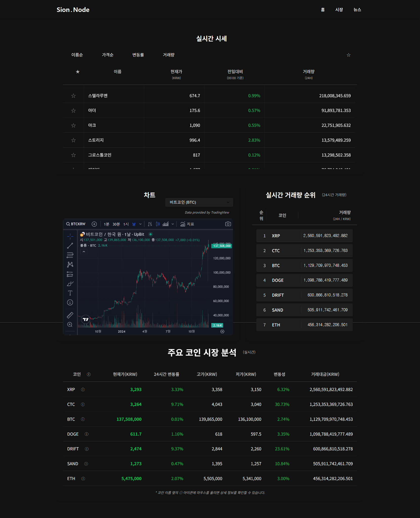420x518 pixels.
Task: Click the zoom in magnifier tool
Action: point(70,325)
